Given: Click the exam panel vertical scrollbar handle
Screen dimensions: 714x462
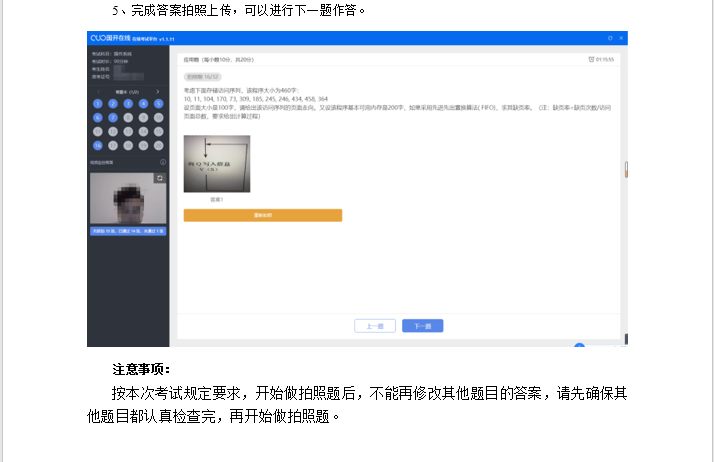Looking at the screenshot, I should (x=626, y=168).
